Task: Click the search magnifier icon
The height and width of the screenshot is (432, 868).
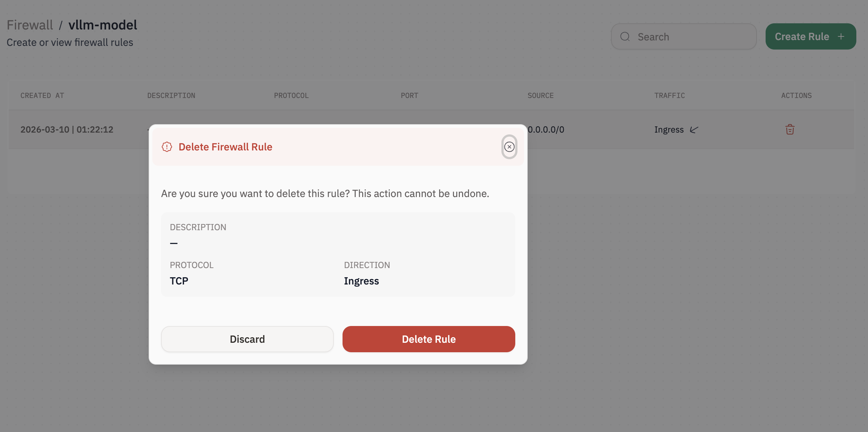Action: point(625,37)
